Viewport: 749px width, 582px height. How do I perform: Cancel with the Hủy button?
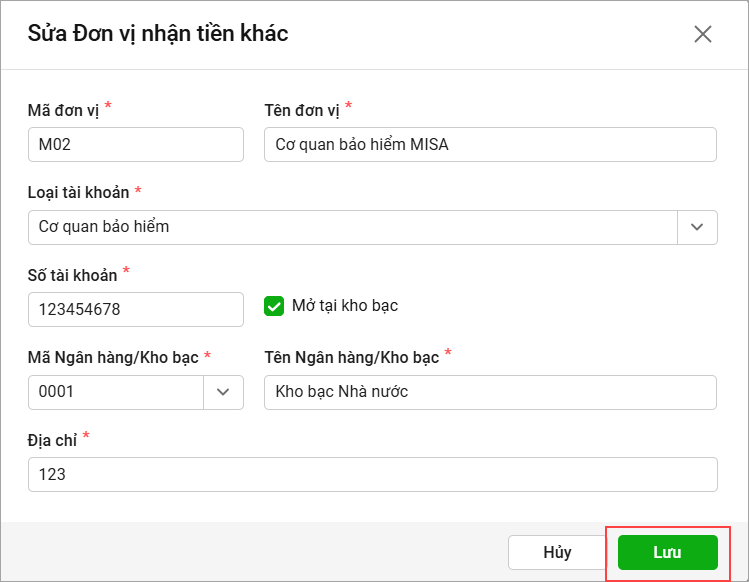[557, 552]
